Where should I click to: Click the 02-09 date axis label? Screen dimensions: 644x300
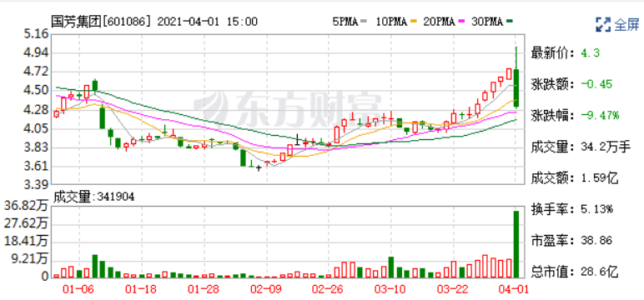pos(267,289)
